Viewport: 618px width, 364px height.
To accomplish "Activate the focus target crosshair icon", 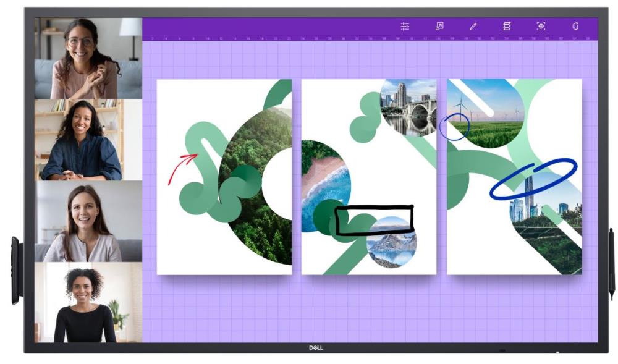I will pyautogui.click(x=541, y=27).
